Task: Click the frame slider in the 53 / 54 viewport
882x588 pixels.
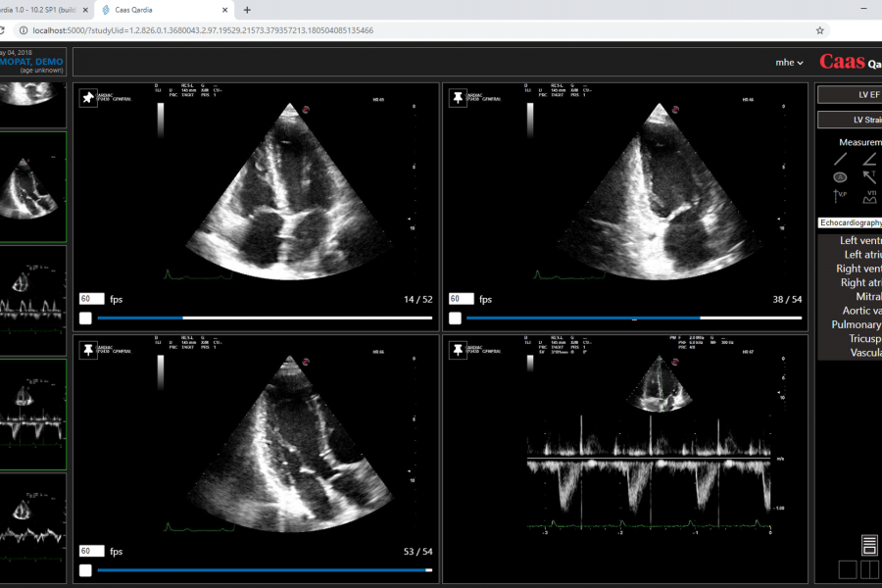Action: point(265,570)
